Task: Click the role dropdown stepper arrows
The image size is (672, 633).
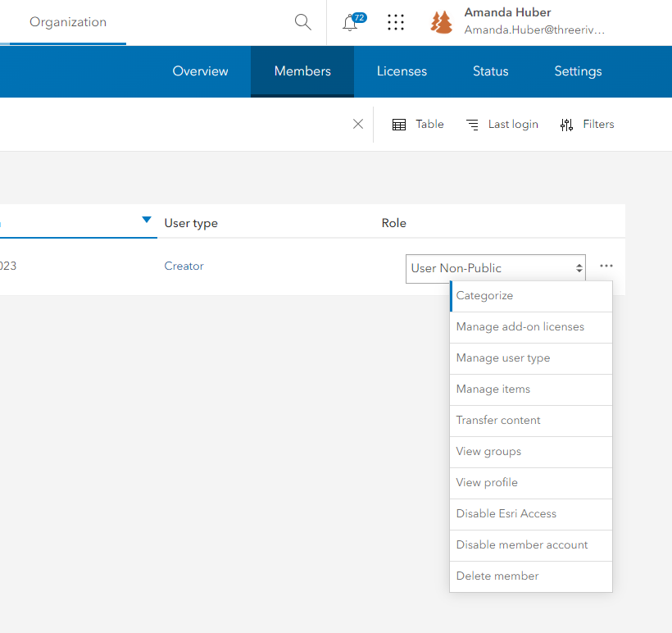Action: coord(579,268)
